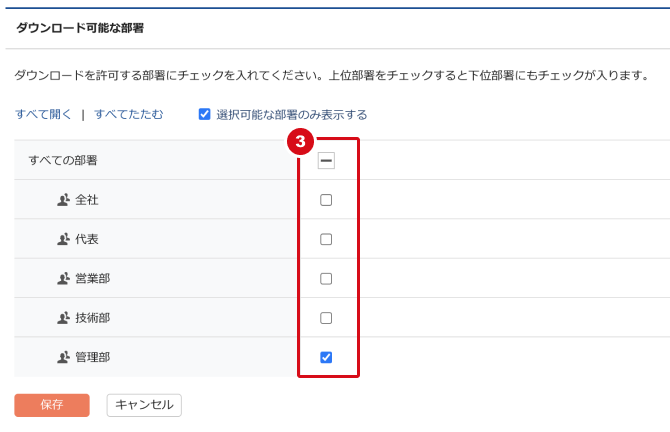Tick the 技術部 checkbox
The height and width of the screenshot is (432, 670).
click(326, 318)
